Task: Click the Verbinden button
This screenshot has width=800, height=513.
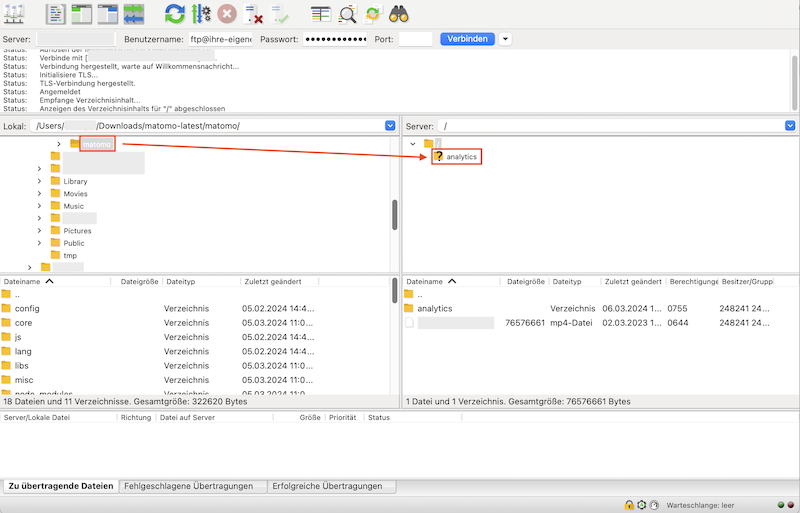Action: [467, 39]
